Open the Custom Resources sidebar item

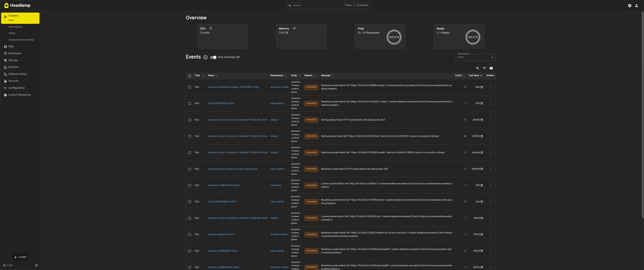pos(20,95)
